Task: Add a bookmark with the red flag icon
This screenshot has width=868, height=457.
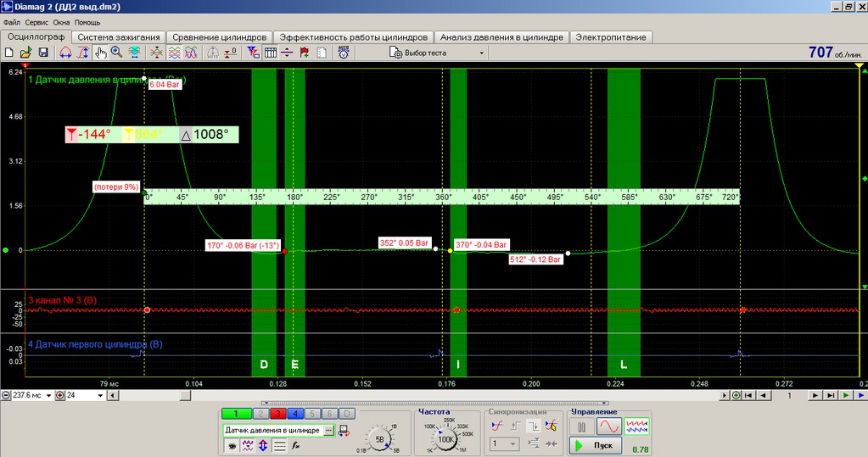Action: (304, 53)
